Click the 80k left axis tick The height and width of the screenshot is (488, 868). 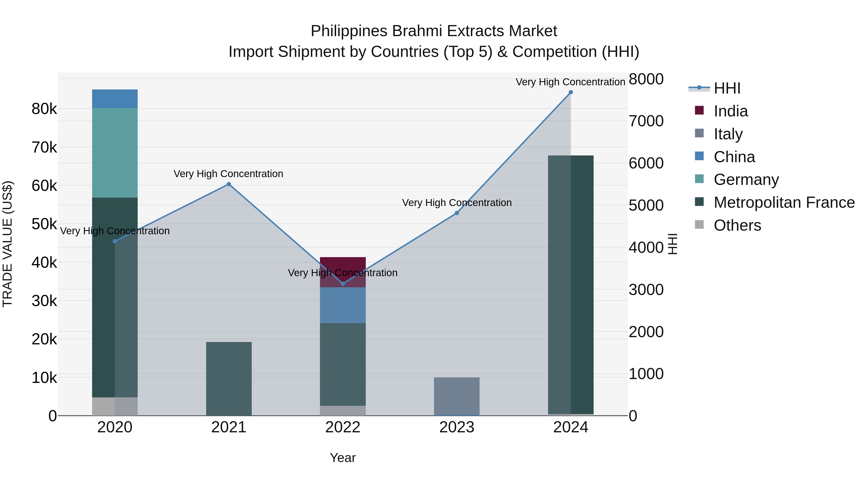tap(44, 109)
